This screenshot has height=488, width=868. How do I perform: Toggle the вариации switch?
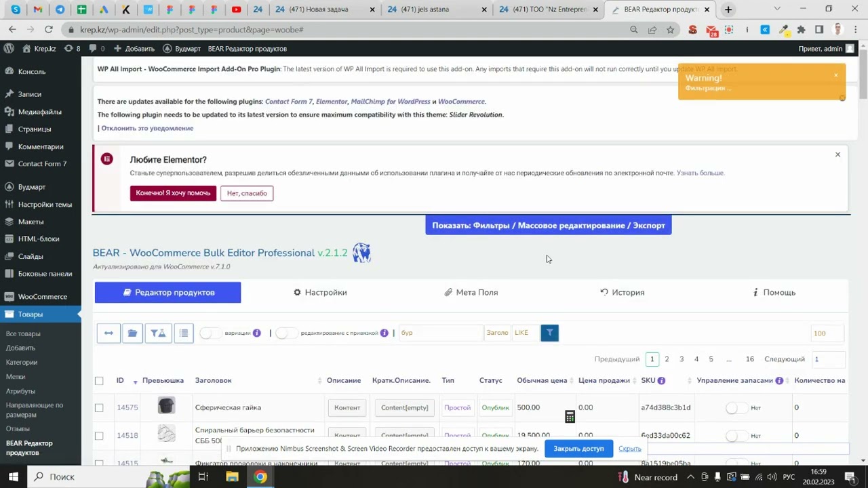210,333
